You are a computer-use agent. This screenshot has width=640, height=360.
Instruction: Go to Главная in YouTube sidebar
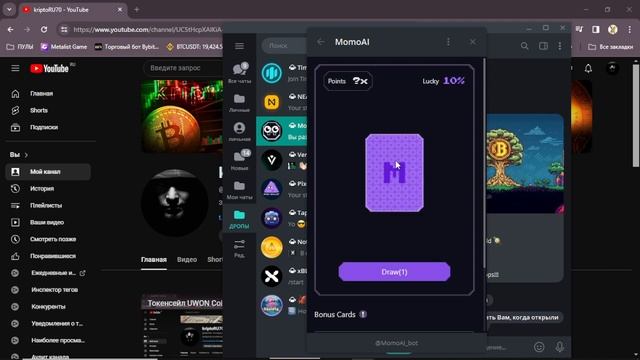pos(48,93)
